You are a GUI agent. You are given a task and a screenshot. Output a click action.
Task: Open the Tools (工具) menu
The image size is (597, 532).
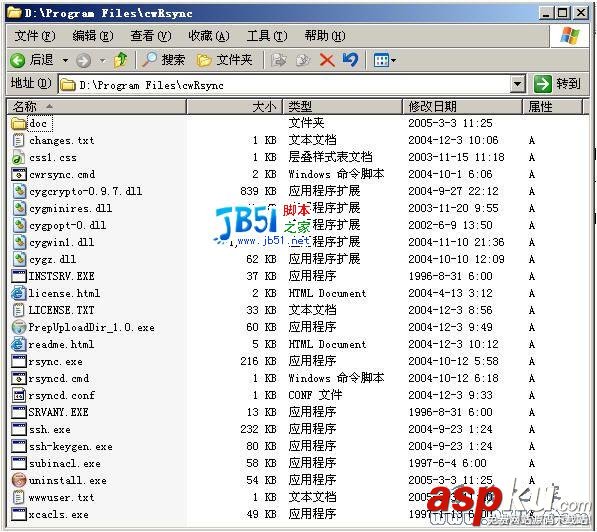tap(267, 36)
